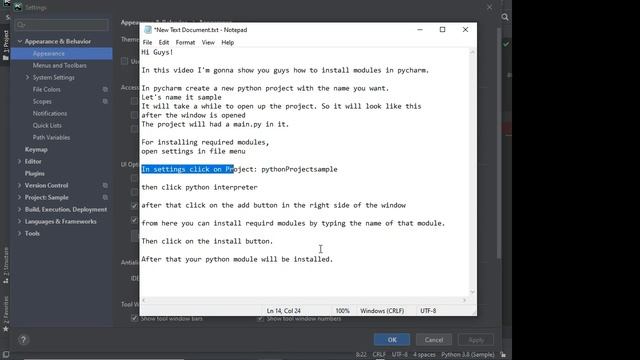Click the UTF-8 encoding in PyCharm status bar
This screenshot has height=360, width=640.
coord(400,355)
